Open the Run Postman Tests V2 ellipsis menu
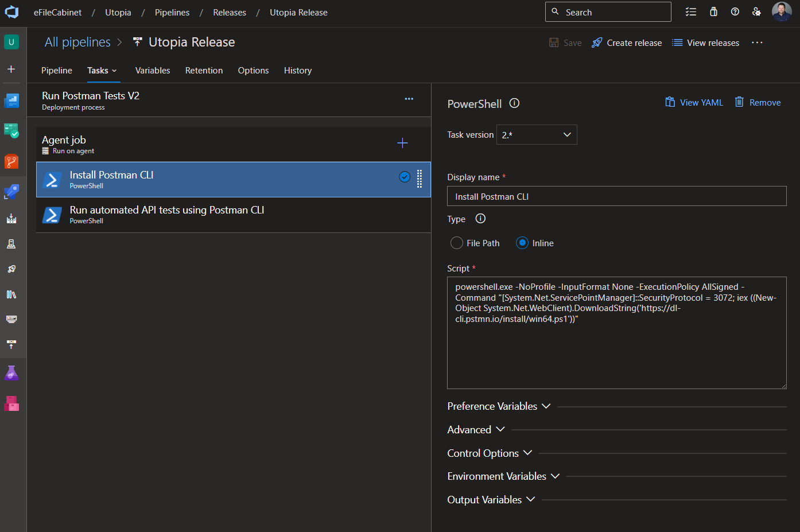 (409, 99)
